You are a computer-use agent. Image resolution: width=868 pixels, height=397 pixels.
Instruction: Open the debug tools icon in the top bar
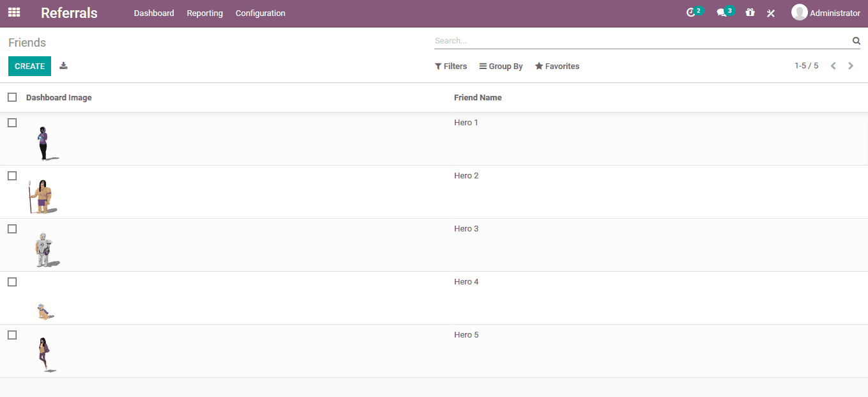click(x=771, y=13)
